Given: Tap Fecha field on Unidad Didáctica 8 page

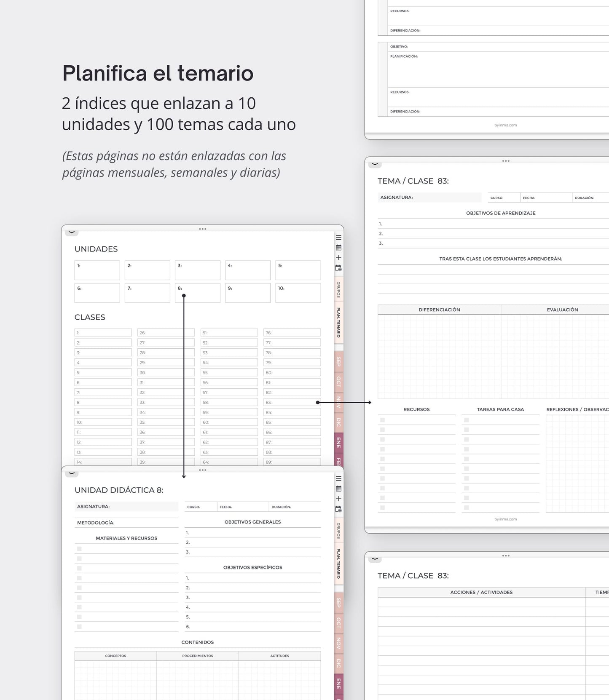Looking at the screenshot, I should point(243,507).
